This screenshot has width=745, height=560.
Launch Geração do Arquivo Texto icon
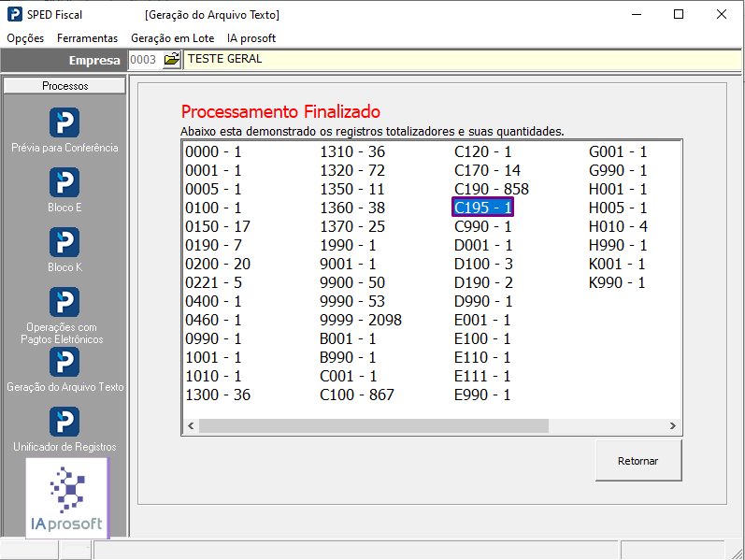click(64, 362)
